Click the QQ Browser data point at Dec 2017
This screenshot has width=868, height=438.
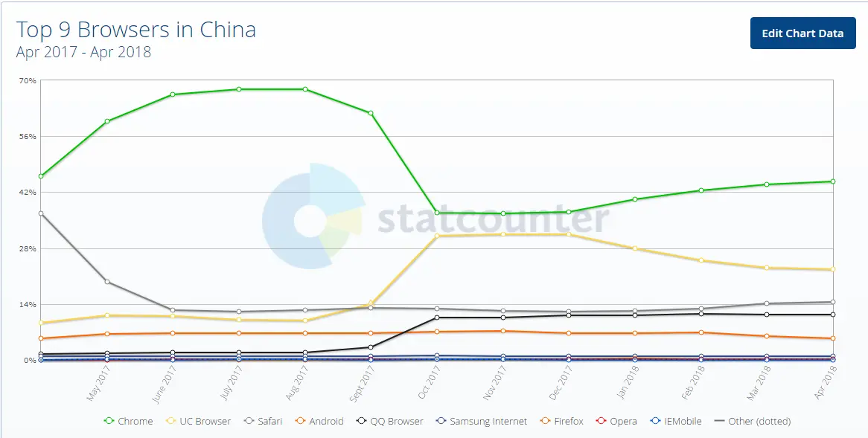click(567, 314)
